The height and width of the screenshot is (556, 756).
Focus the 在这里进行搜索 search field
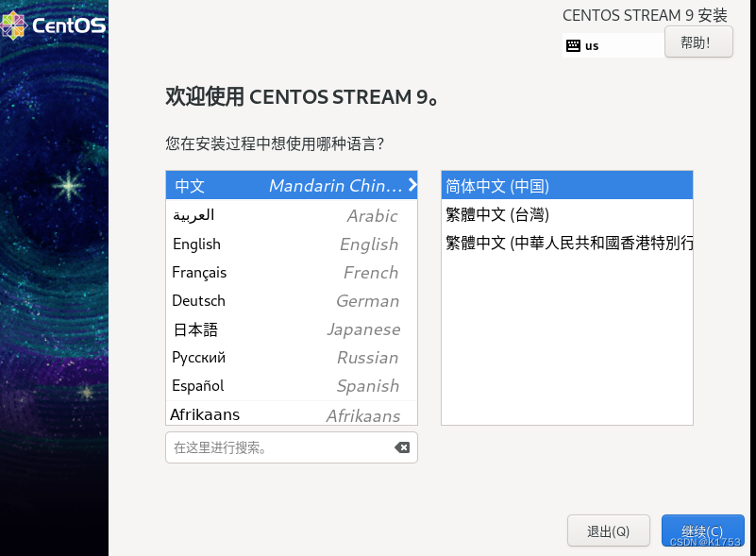click(x=292, y=447)
